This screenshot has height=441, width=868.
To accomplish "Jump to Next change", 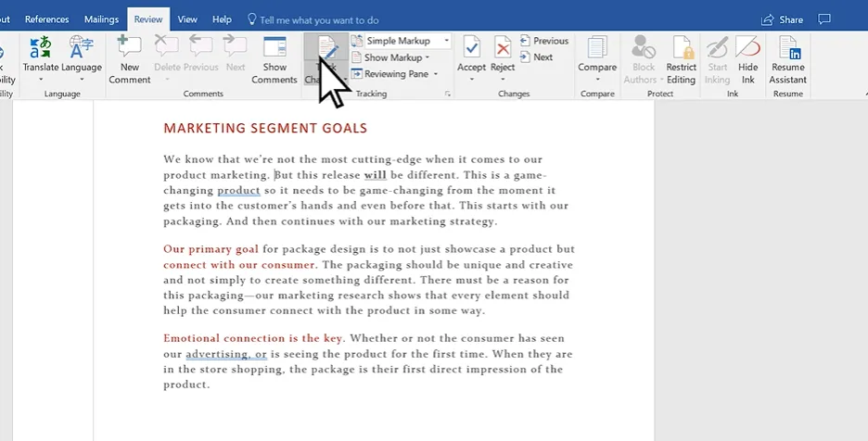I will coord(536,57).
